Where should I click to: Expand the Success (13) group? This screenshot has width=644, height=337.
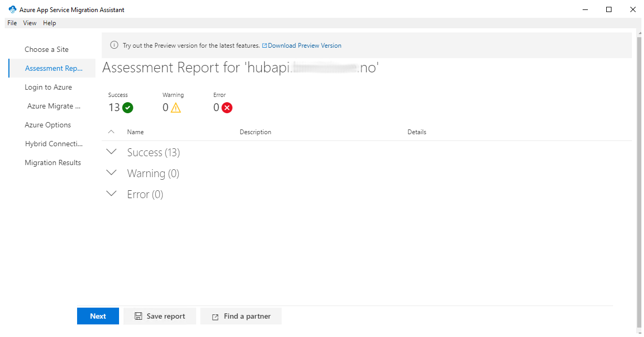pos(111,152)
